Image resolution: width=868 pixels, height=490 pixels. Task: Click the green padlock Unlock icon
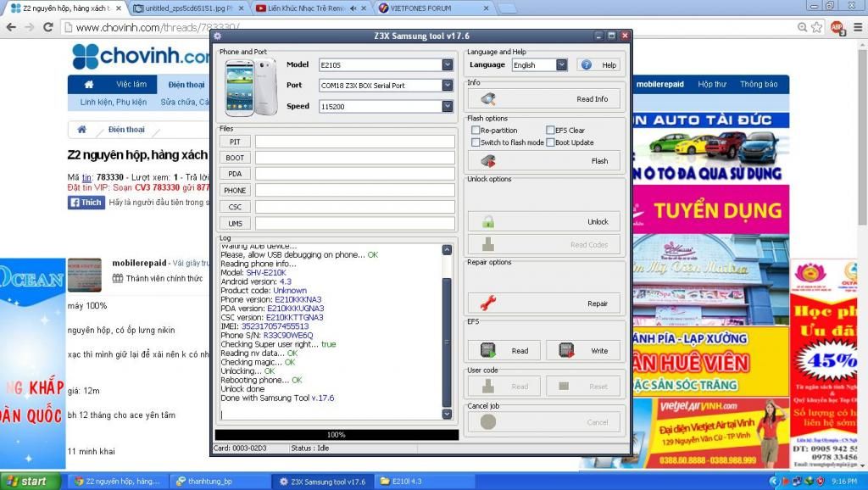point(487,222)
